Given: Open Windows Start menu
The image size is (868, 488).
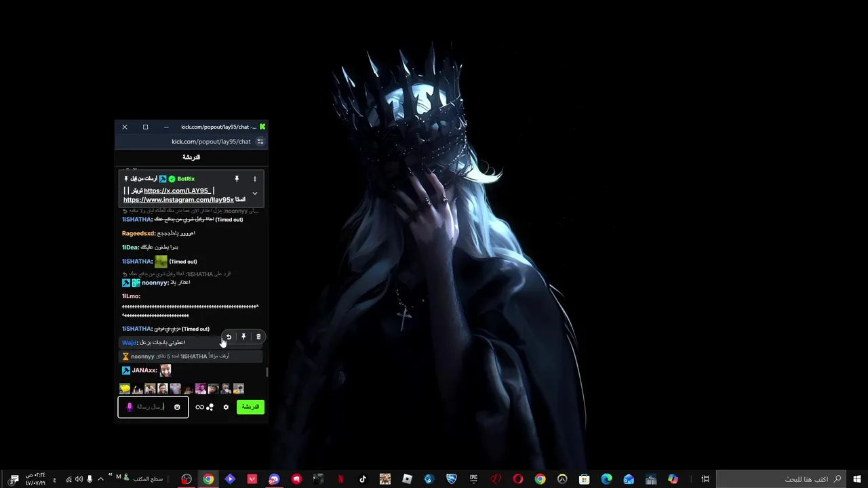Looking at the screenshot, I should 857,479.
